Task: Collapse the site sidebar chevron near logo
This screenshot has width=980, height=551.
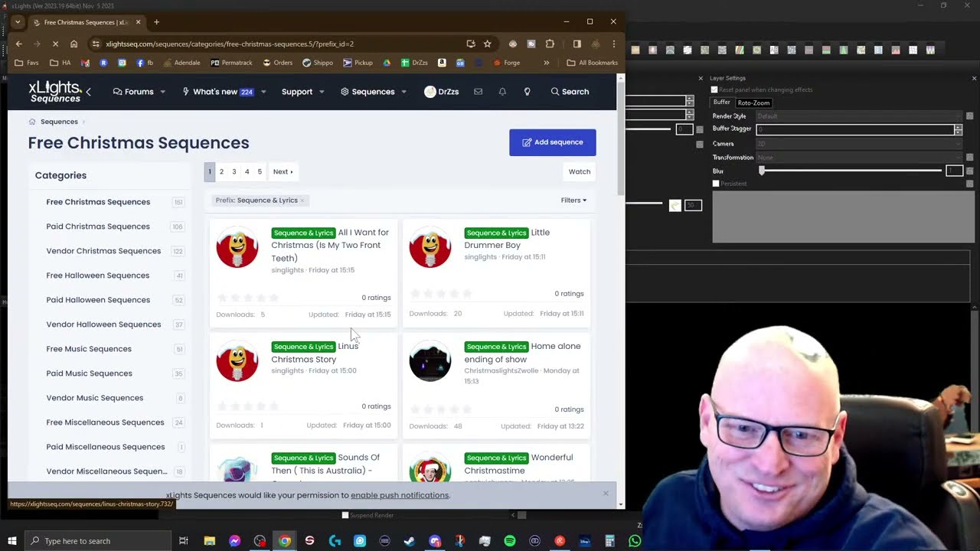Action: point(89,92)
